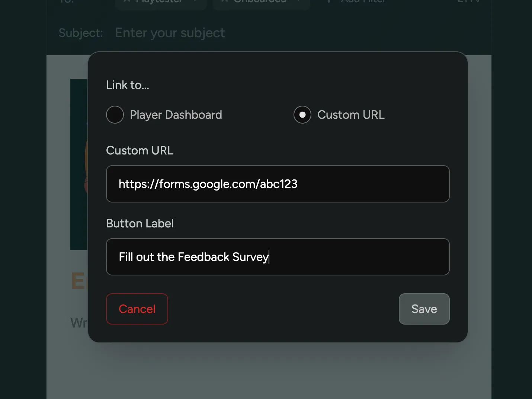Viewport: 532px width, 399px height.
Task: Click the email body text behind dialog
Action: point(79,323)
